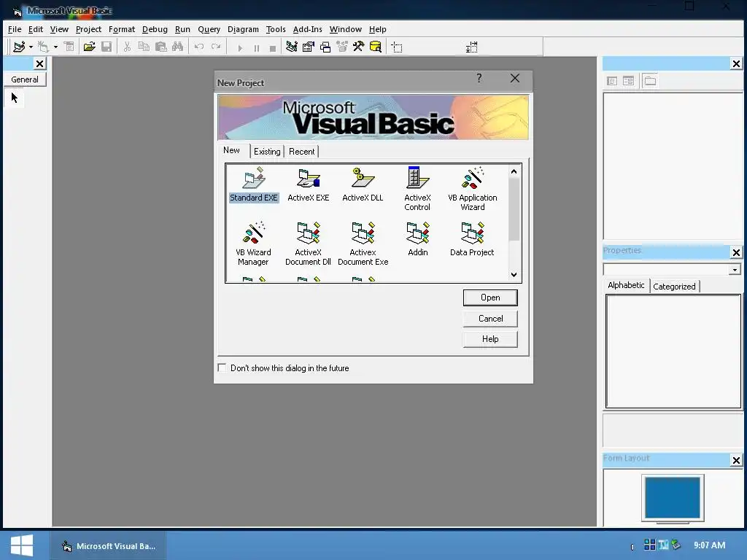Click the 9:07 AM system clock
This screenshot has width=747, height=560.
coord(709,545)
